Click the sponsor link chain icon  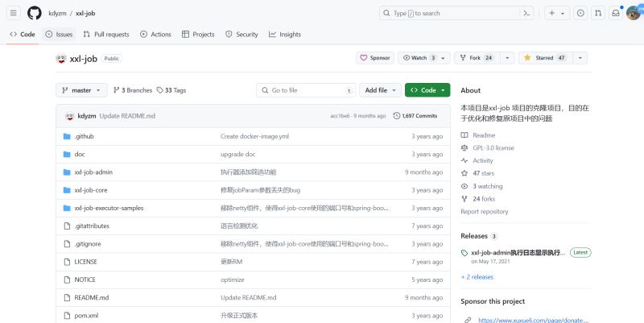pos(468,320)
